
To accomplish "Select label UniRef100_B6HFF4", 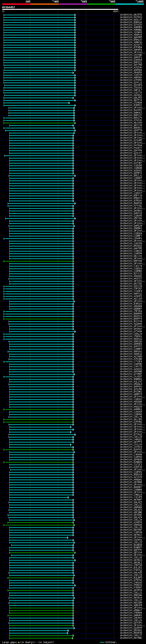I will pyautogui.click(x=131, y=319).
